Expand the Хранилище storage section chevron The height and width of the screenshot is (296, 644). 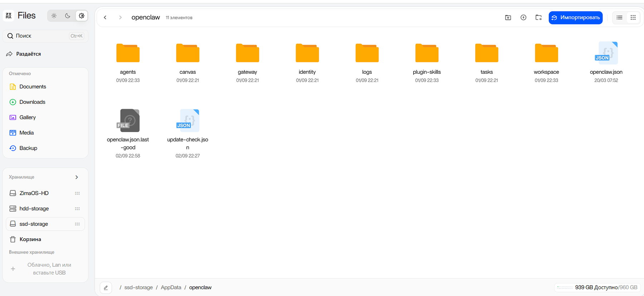(77, 177)
